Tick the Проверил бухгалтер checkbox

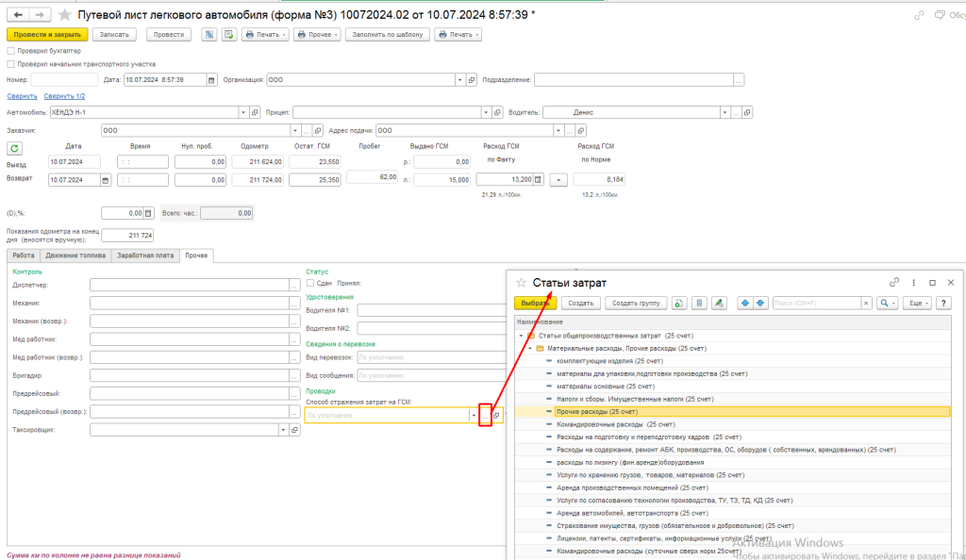click(10, 51)
